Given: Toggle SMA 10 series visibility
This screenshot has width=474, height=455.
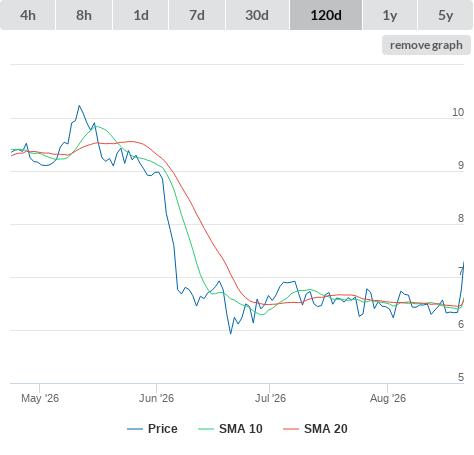Looking at the screenshot, I should click(x=241, y=429).
